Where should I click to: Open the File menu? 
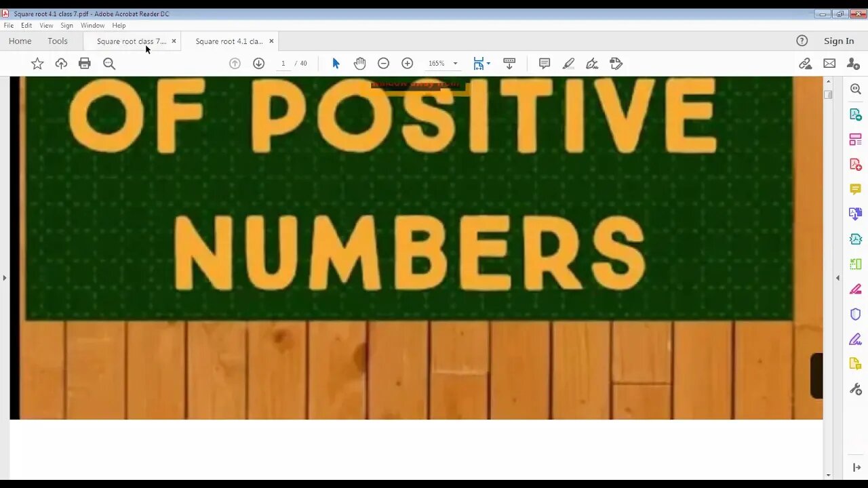9,26
